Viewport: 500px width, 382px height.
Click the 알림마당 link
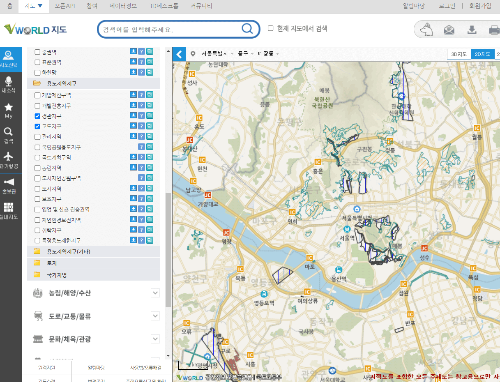(x=413, y=6)
